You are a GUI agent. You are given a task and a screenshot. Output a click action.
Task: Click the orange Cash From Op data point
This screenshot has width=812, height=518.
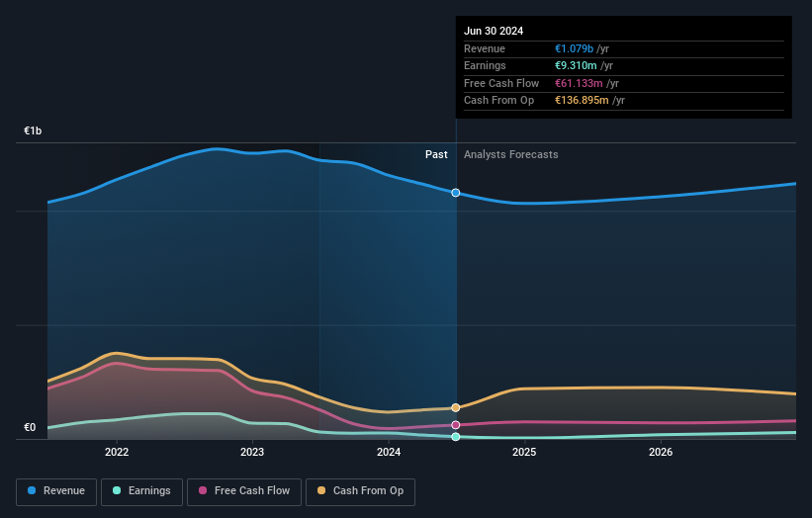(x=456, y=407)
